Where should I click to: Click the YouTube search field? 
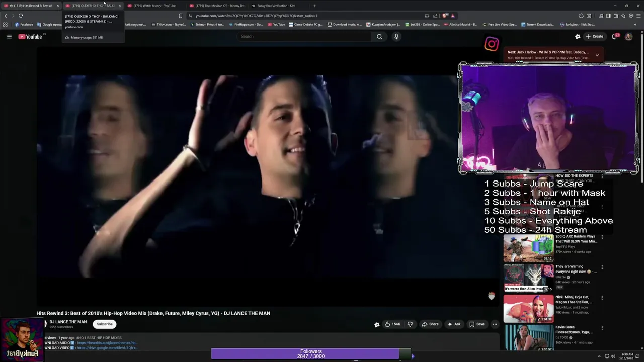coord(304,36)
